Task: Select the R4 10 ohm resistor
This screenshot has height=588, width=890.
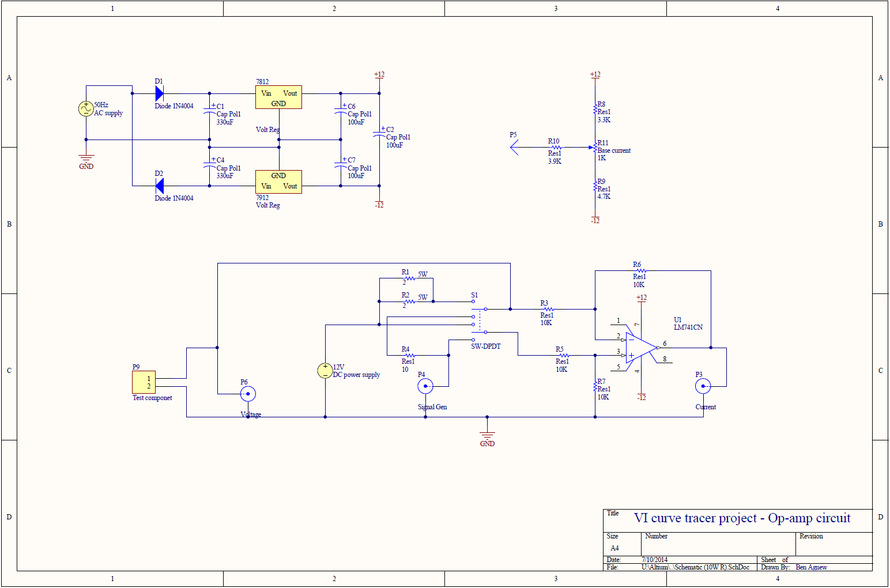Action: 410,355
